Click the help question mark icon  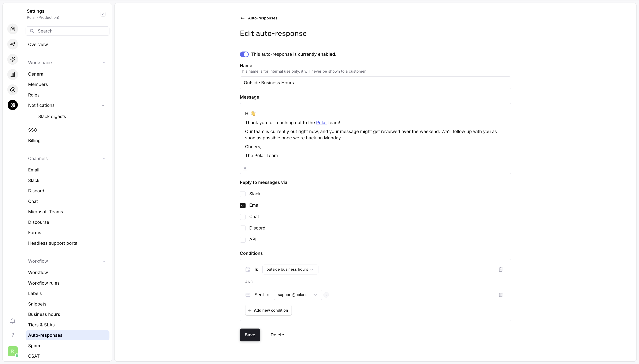(x=13, y=335)
